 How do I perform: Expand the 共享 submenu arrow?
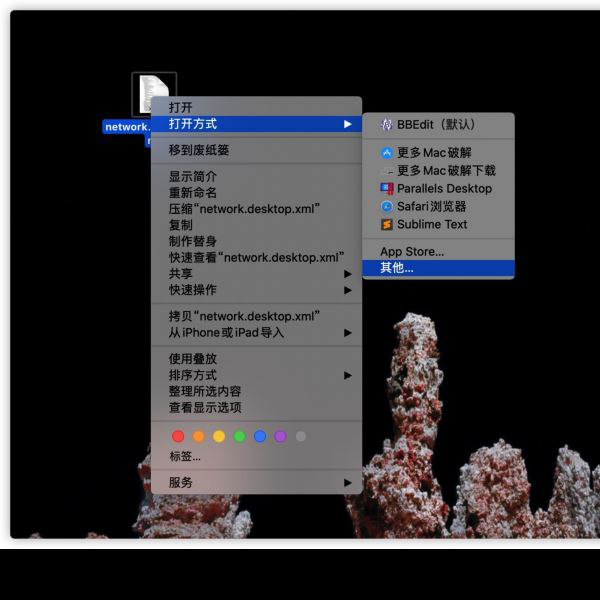pos(347,274)
